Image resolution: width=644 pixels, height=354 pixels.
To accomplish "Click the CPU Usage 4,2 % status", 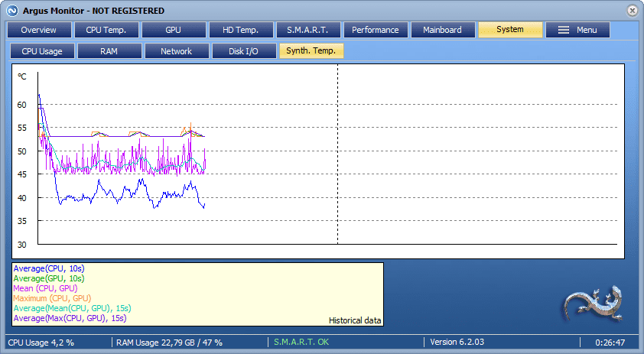I will point(41,342).
